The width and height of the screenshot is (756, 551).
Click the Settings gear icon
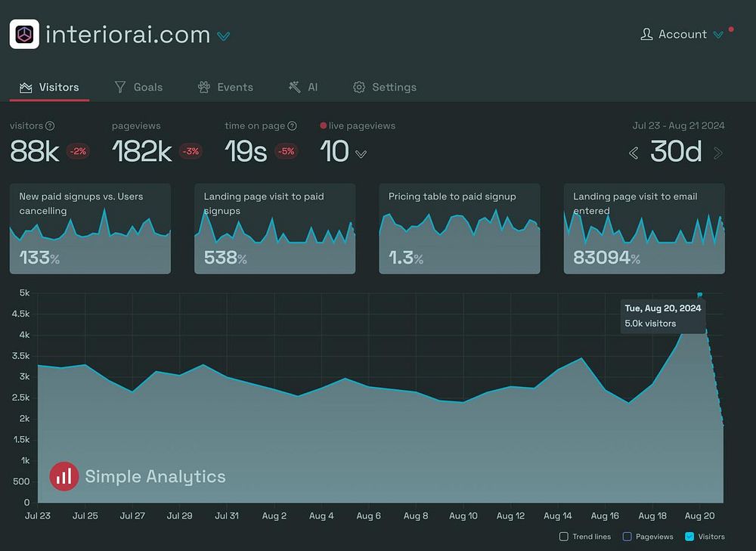tap(358, 87)
